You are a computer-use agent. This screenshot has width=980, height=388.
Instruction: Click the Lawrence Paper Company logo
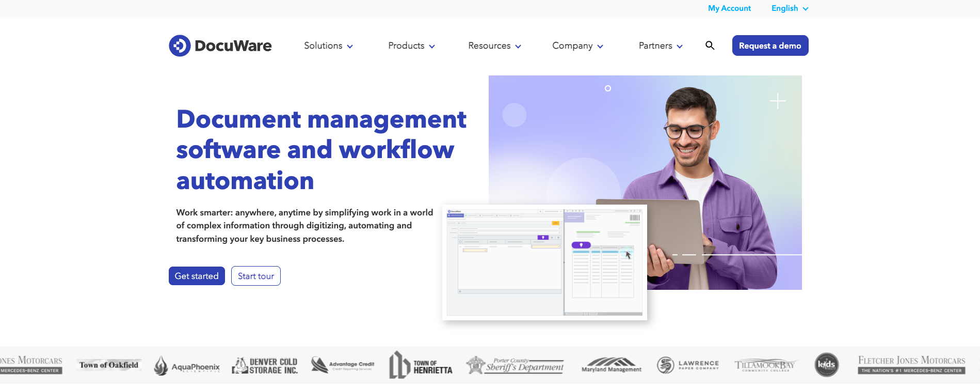(x=687, y=365)
